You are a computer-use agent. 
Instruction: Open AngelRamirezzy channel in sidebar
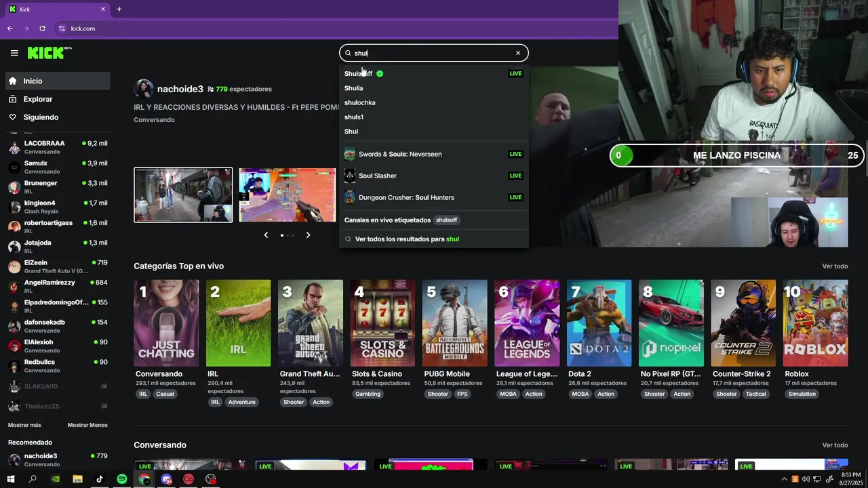58,286
